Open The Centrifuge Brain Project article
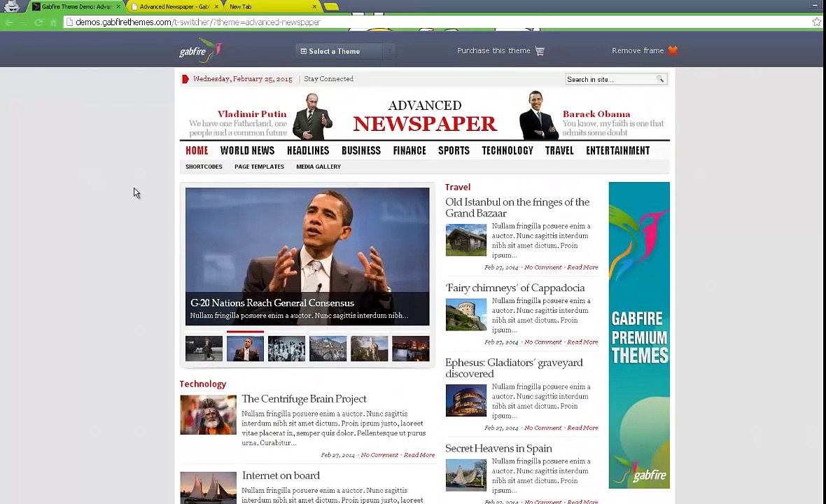The height and width of the screenshot is (504, 826). [304, 399]
